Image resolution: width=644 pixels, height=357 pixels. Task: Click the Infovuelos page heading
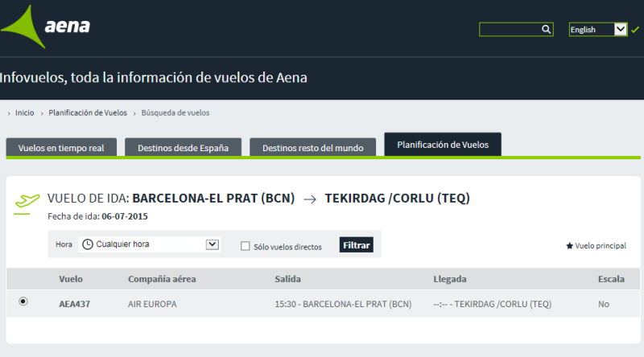point(153,77)
